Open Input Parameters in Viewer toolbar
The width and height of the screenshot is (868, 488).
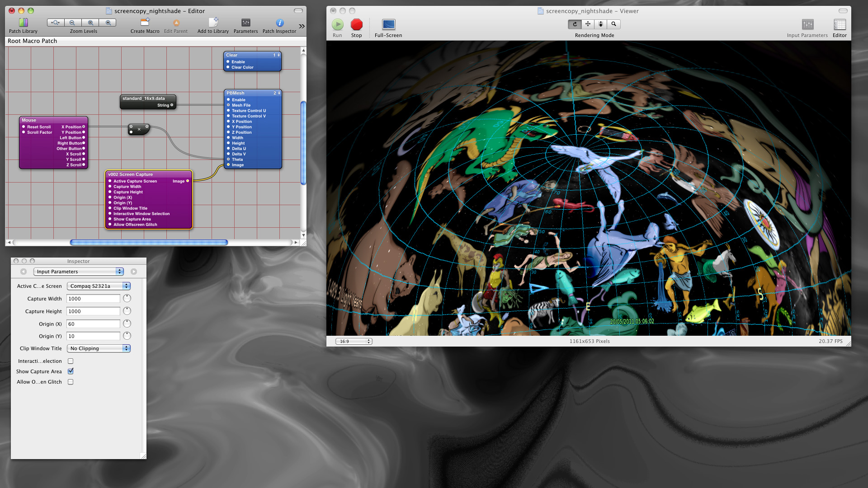pos(807,24)
